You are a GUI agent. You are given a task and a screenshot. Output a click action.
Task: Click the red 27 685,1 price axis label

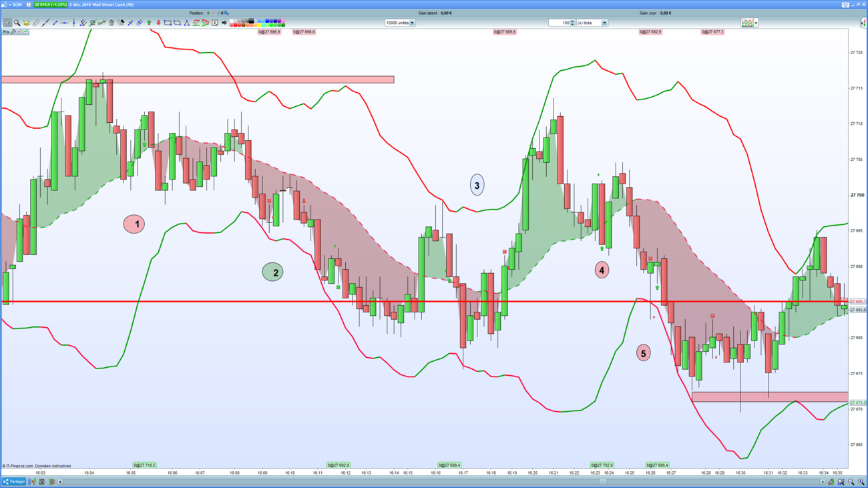(858, 302)
